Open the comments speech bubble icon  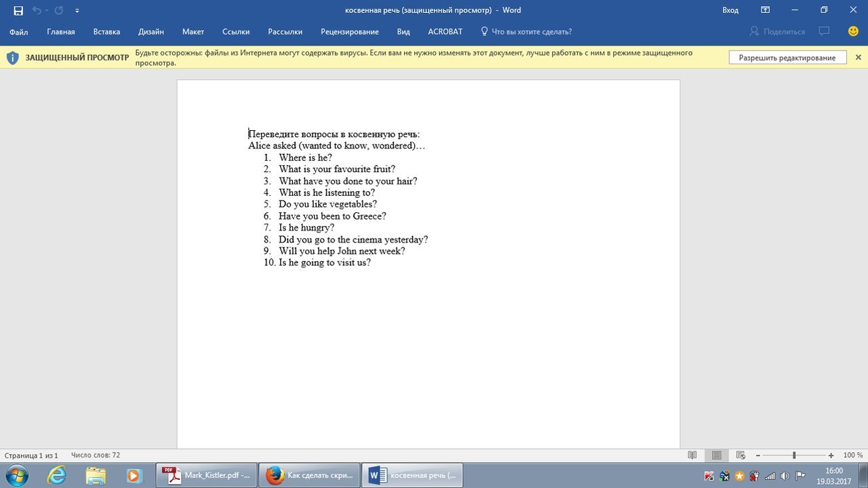pyautogui.click(x=824, y=31)
